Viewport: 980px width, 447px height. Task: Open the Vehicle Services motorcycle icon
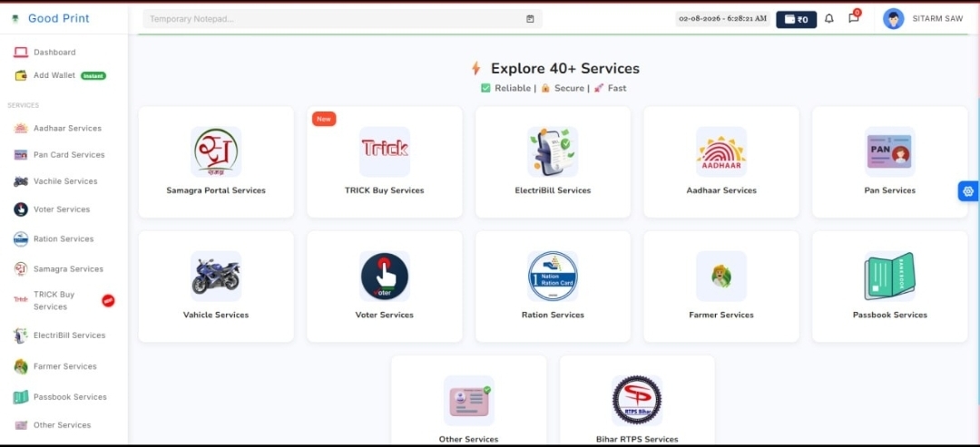point(216,276)
